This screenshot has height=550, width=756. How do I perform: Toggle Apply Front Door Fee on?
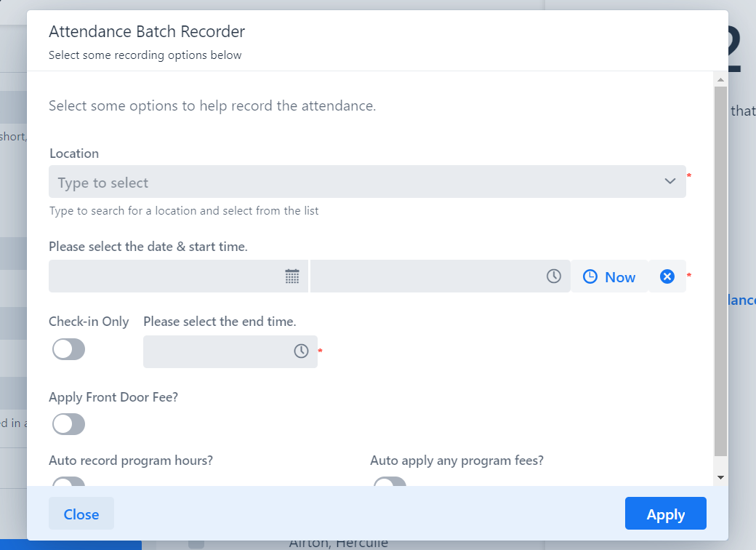pyautogui.click(x=69, y=424)
